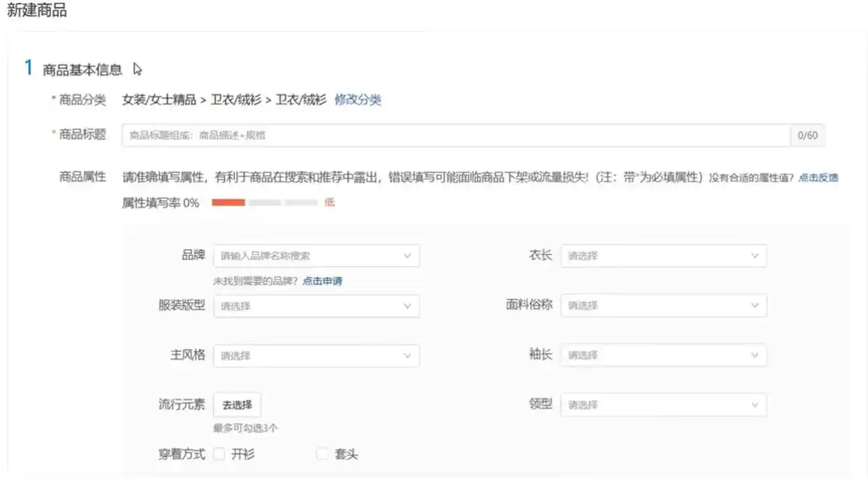This screenshot has width=868, height=489.
Task: Click the 服装版型 chevron arrow icon
Action: point(407,306)
